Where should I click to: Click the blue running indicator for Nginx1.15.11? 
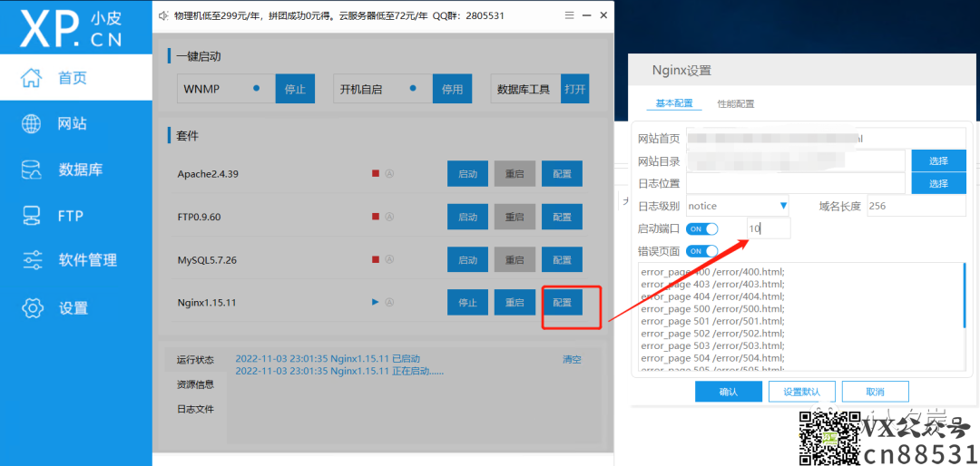376,302
